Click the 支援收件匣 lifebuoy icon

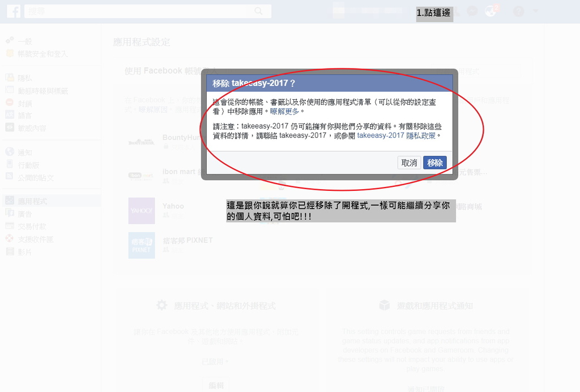[10, 238]
